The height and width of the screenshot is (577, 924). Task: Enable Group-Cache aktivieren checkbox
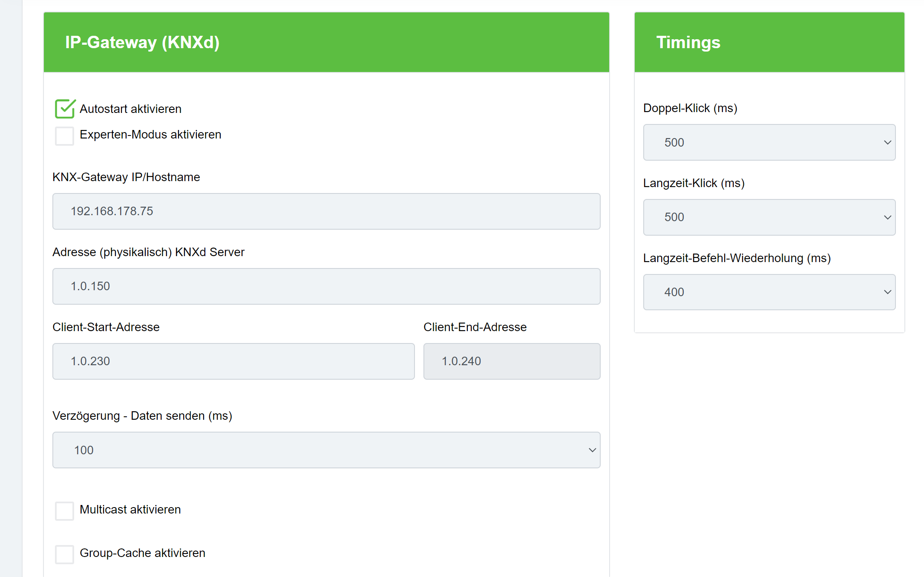click(x=65, y=554)
